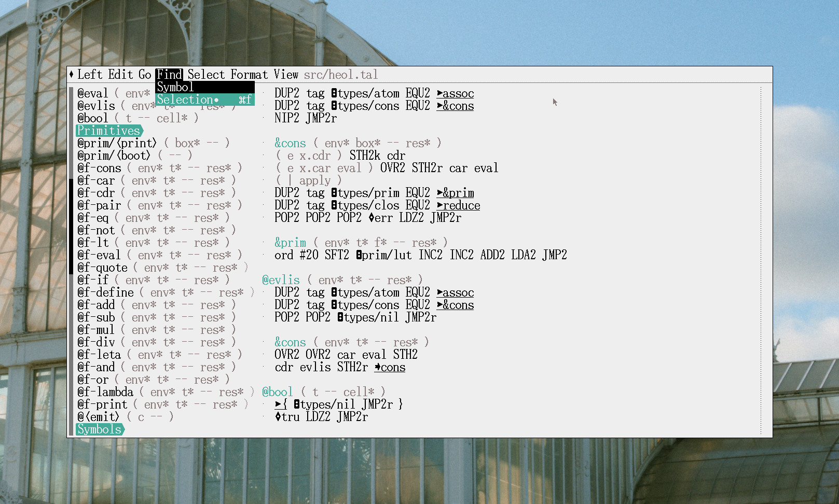Click the ♦tru token in code
The image size is (839, 504).
point(287,417)
